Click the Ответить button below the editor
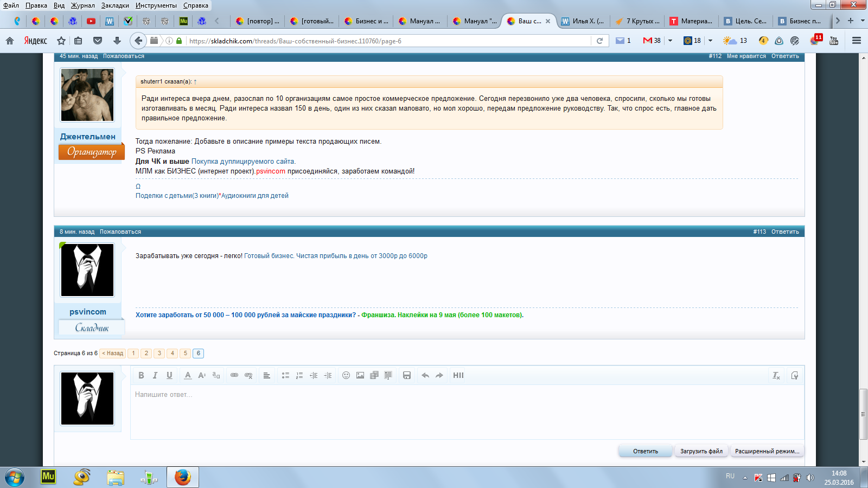868x488 pixels. tap(645, 451)
